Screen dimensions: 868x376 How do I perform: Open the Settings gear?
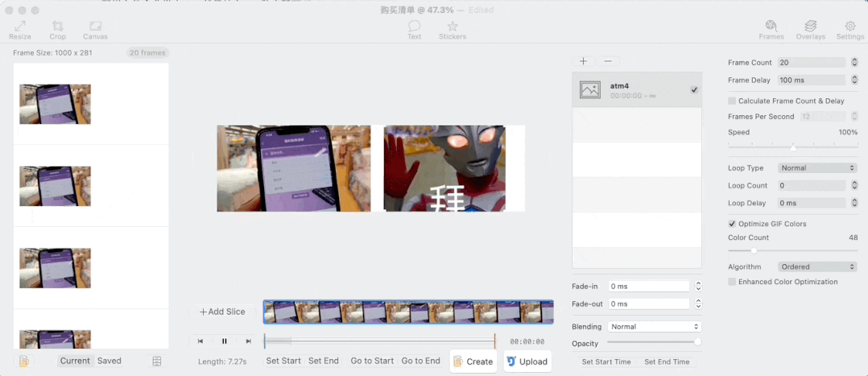850,31
